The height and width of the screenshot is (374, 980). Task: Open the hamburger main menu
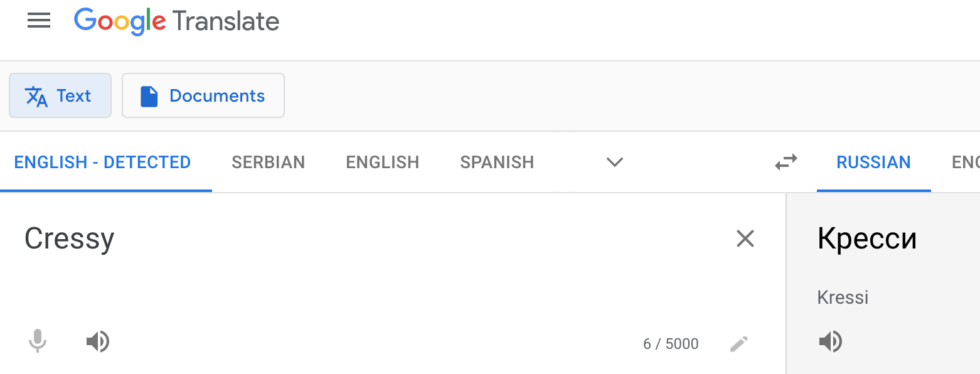click(x=39, y=21)
